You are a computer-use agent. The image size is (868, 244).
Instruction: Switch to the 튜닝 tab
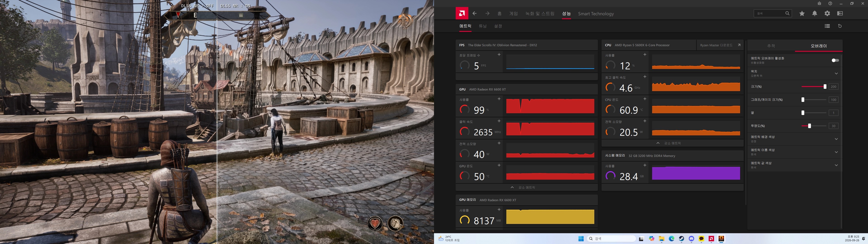coord(483,26)
